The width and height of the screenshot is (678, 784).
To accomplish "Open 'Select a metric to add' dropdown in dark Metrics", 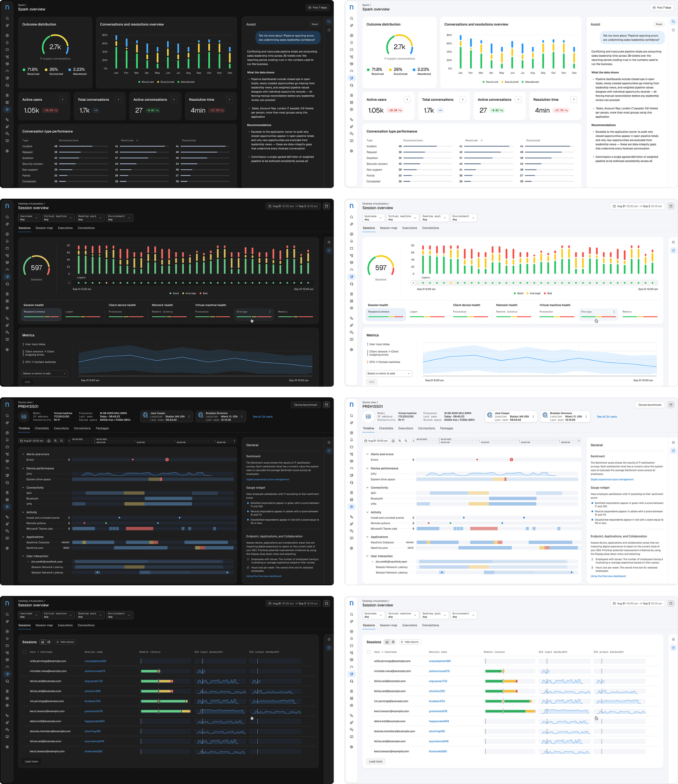I will 44,374.
